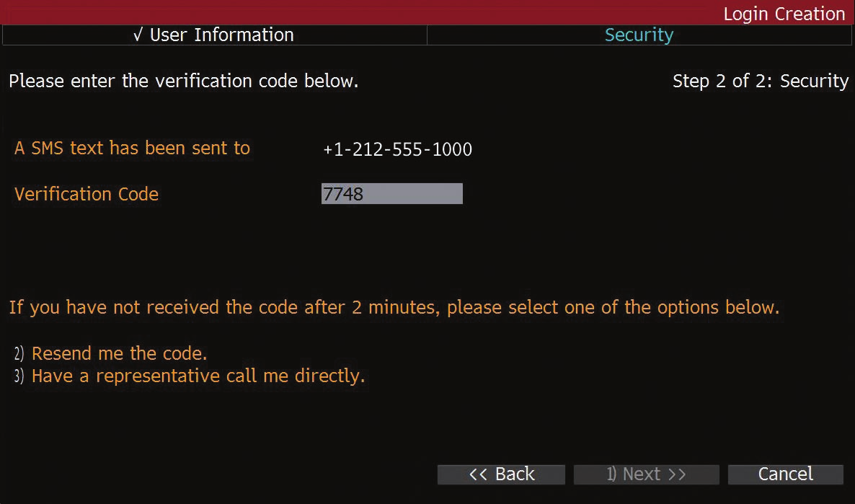Click the Step 2 of 2: Security indicator
855x504 pixels.
(x=760, y=81)
